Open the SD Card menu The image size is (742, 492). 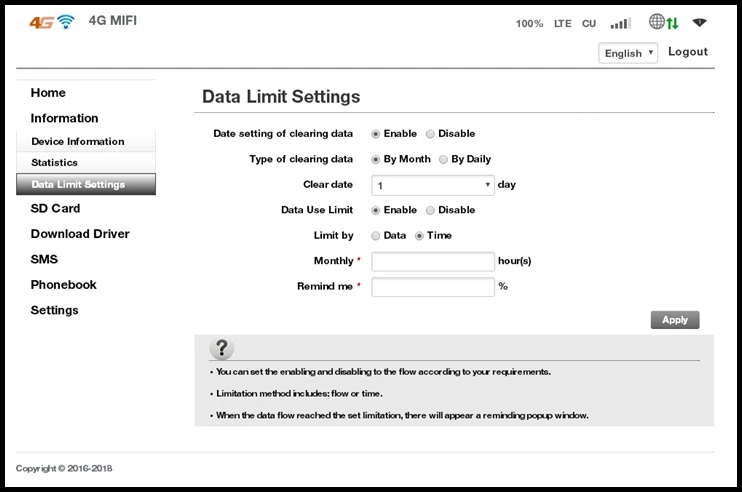coord(55,208)
